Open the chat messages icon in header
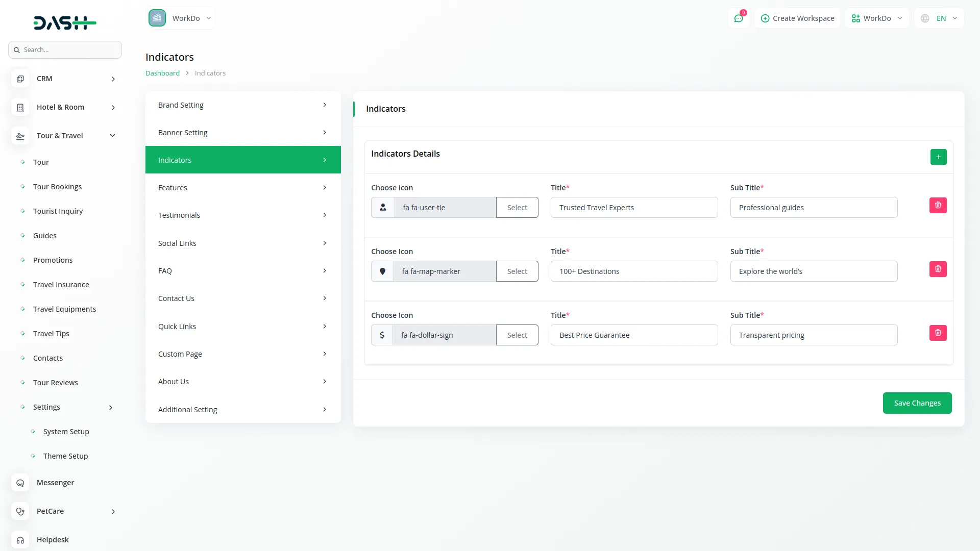Image resolution: width=980 pixels, height=551 pixels. [x=739, y=18]
